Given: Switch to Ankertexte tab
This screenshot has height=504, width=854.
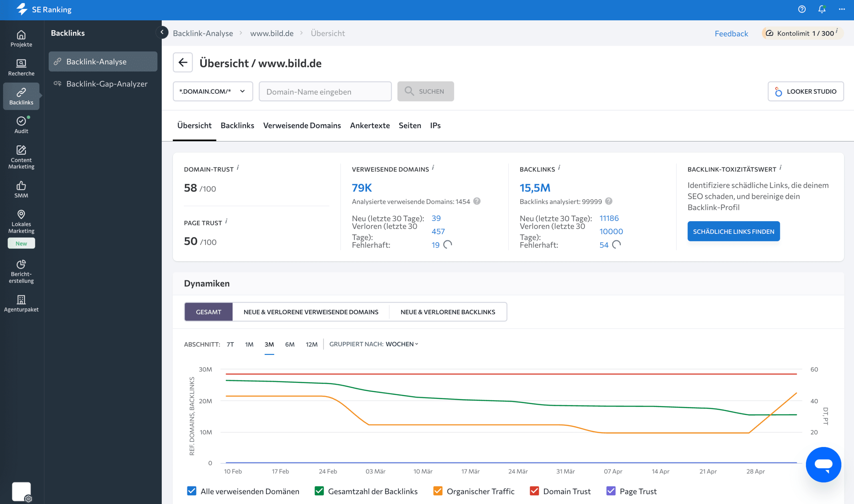Looking at the screenshot, I should (370, 125).
